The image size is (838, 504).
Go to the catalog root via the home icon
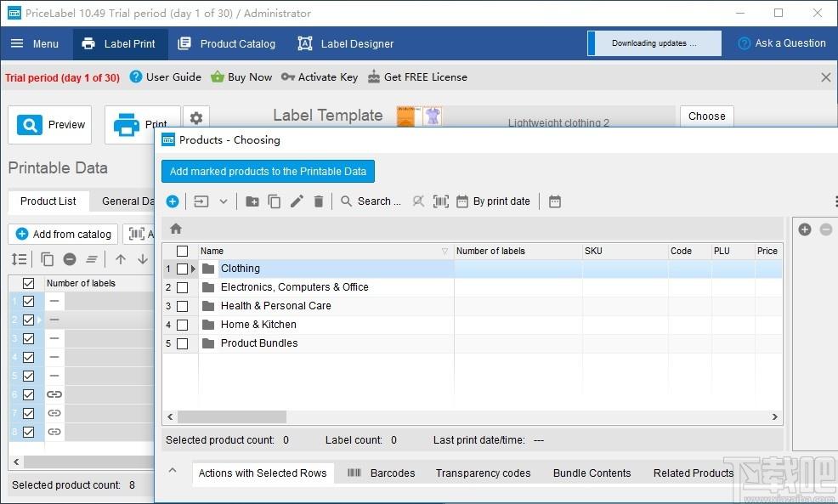click(x=176, y=229)
